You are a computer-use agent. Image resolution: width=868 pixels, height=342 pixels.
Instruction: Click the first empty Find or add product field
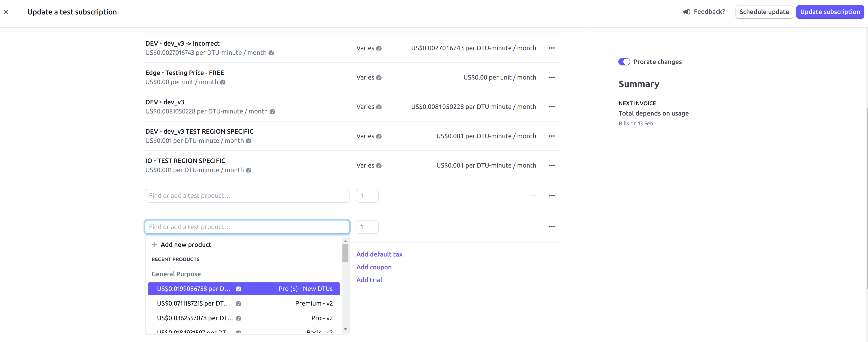[x=247, y=196]
